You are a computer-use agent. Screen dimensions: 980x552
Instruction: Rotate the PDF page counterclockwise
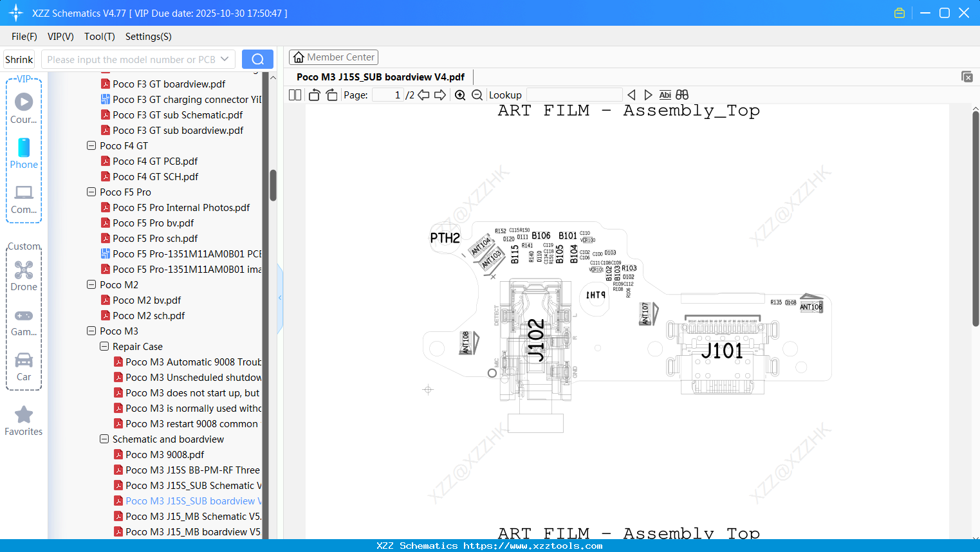click(x=313, y=95)
